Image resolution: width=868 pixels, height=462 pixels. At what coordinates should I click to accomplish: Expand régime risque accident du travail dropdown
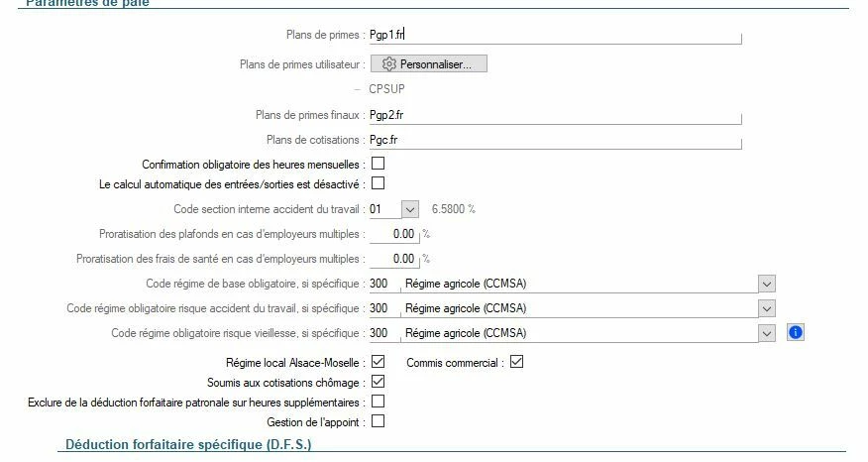pos(766,308)
